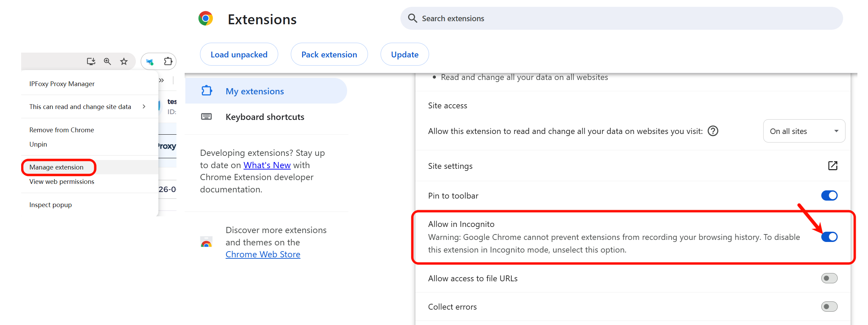Select Inspect popup menu entry

(90, 205)
